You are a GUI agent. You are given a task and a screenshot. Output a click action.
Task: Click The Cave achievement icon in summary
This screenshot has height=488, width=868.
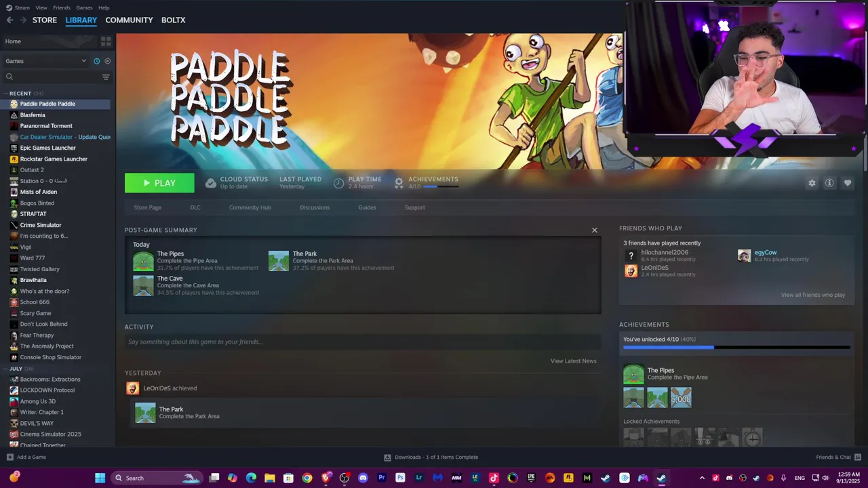coord(143,285)
